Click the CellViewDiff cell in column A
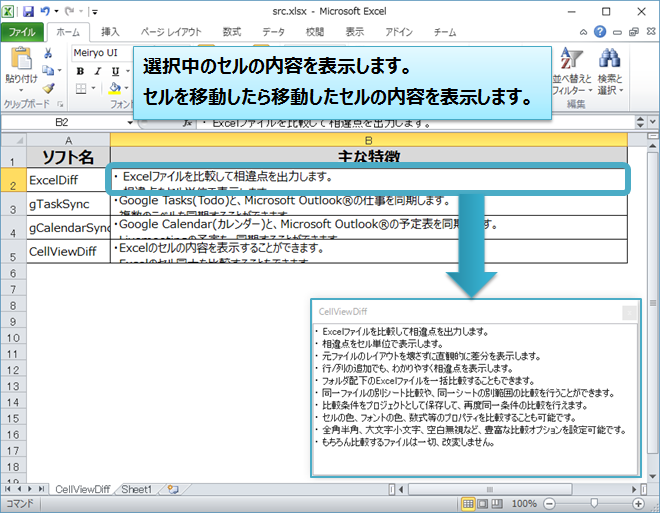The width and height of the screenshot is (660, 513). click(x=68, y=252)
